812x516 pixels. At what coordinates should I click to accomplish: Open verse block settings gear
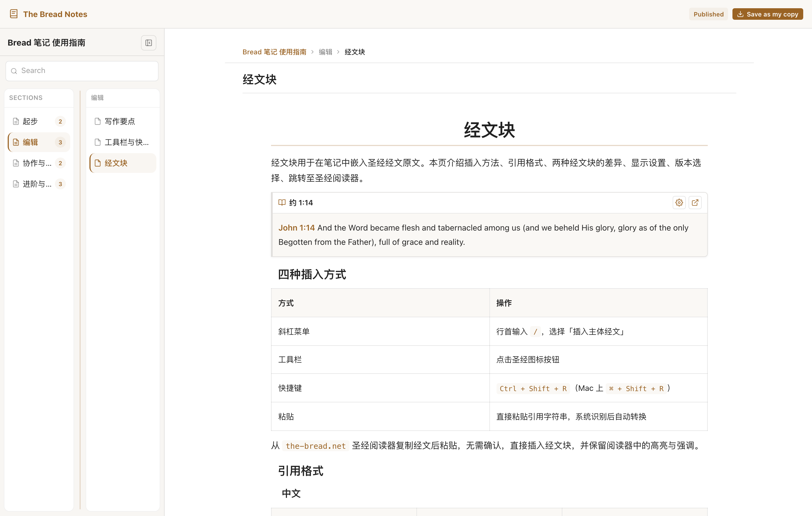(679, 203)
